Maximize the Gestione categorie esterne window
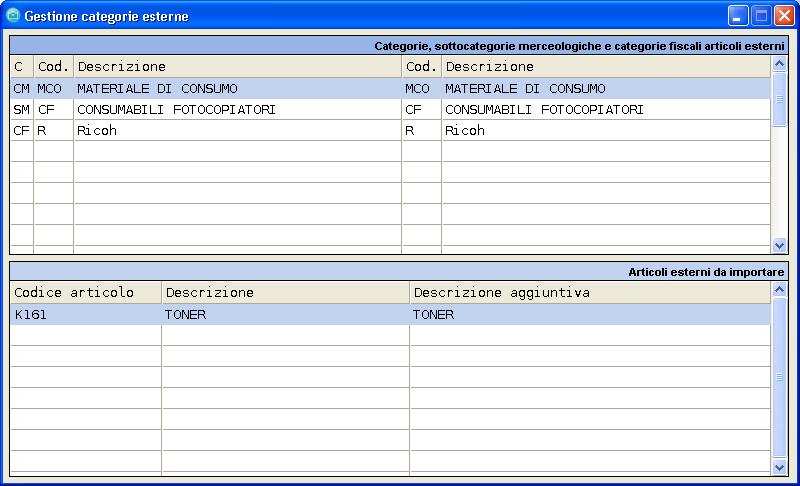The height and width of the screenshot is (486, 800). (761, 16)
